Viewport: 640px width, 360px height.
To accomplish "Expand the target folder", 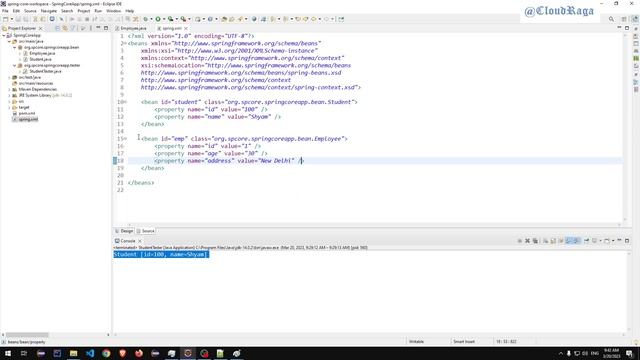I will (x=9, y=107).
